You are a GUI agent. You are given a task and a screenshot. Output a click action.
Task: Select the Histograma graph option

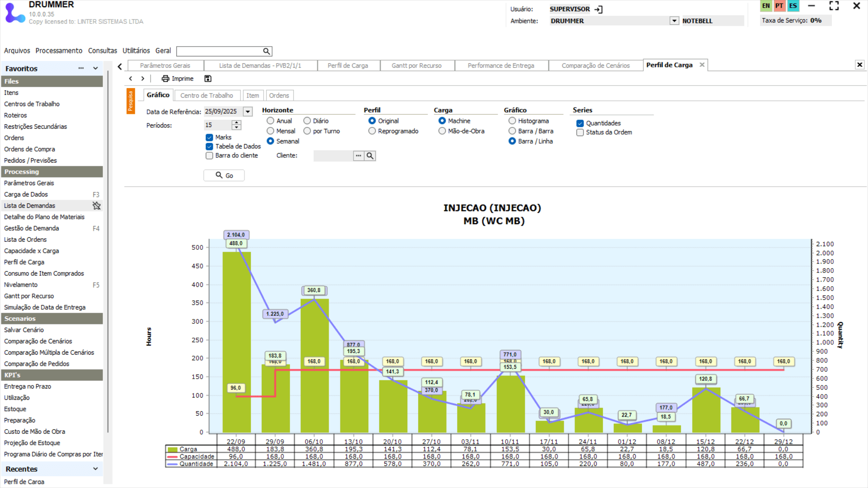tap(512, 121)
